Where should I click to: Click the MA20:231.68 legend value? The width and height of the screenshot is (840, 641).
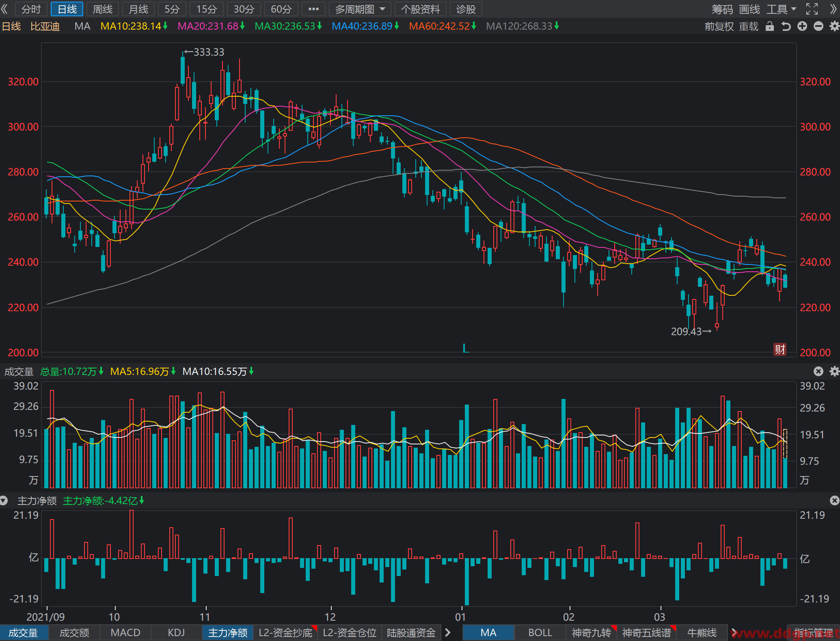click(x=211, y=26)
